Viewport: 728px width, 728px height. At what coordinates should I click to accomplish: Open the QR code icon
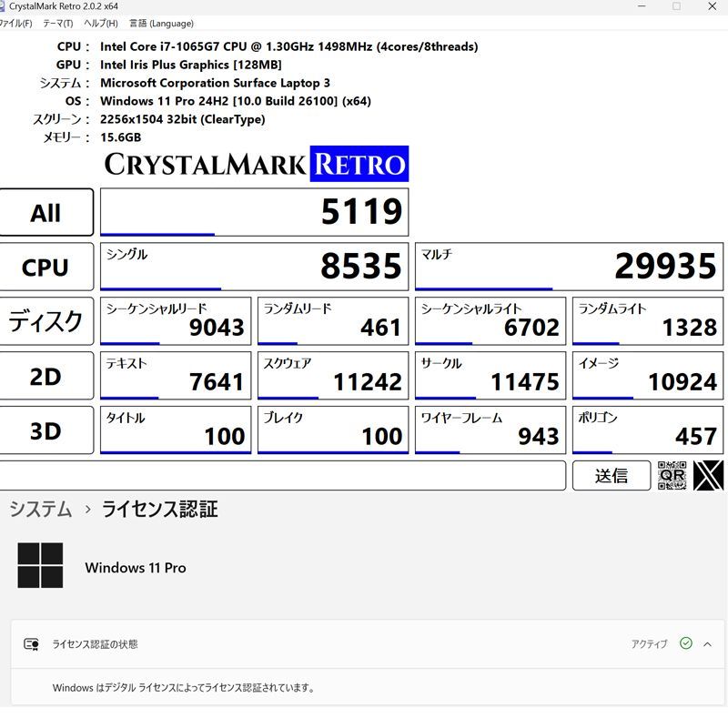pos(672,475)
